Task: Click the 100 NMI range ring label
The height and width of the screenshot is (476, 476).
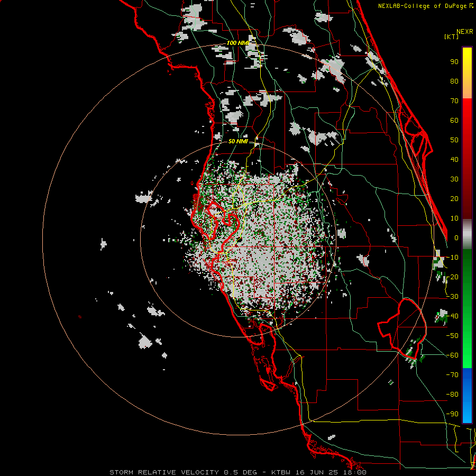Action: [237, 43]
